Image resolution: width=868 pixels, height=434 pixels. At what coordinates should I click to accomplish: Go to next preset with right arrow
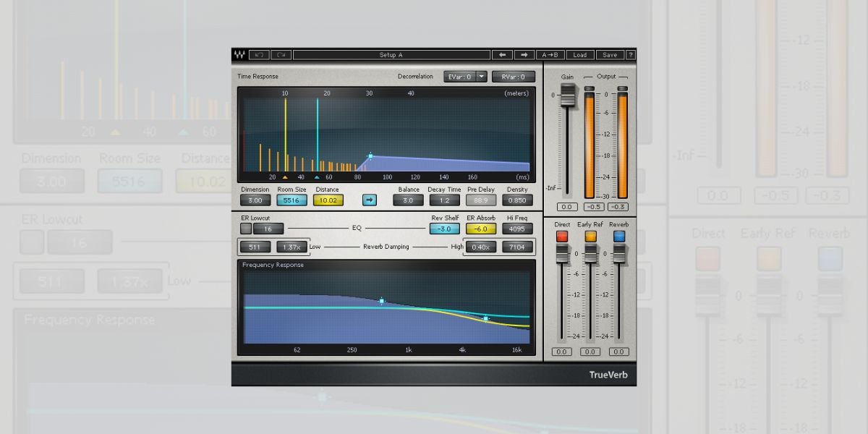pyautogui.click(x=524, y=55)
